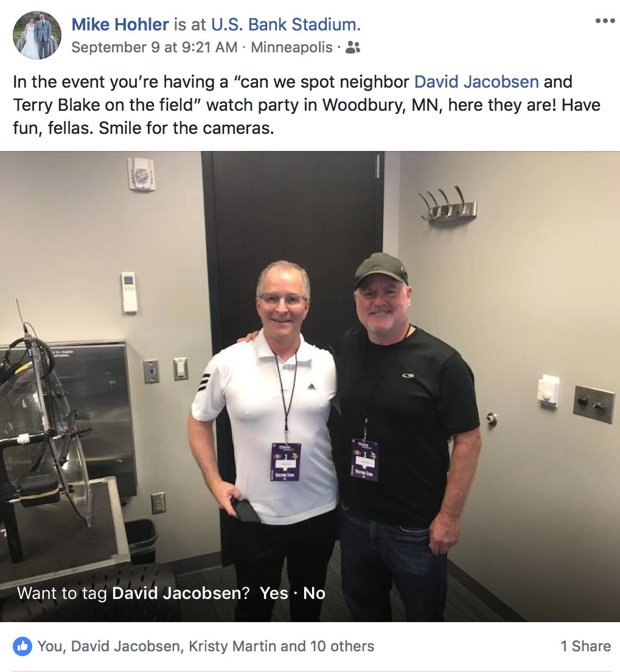
Task: Confirm tagging David Jacobsen with Yes
Action: point(274,593)
